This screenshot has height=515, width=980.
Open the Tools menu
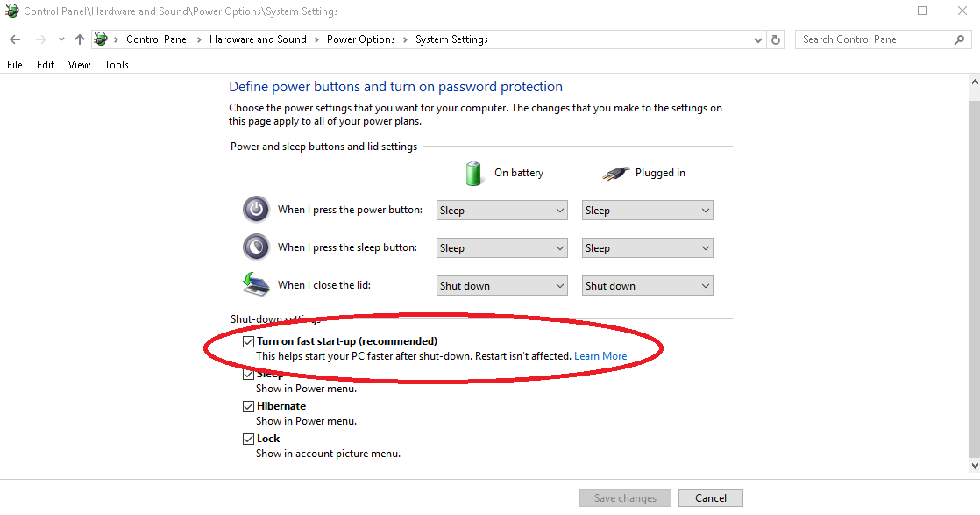117,65
